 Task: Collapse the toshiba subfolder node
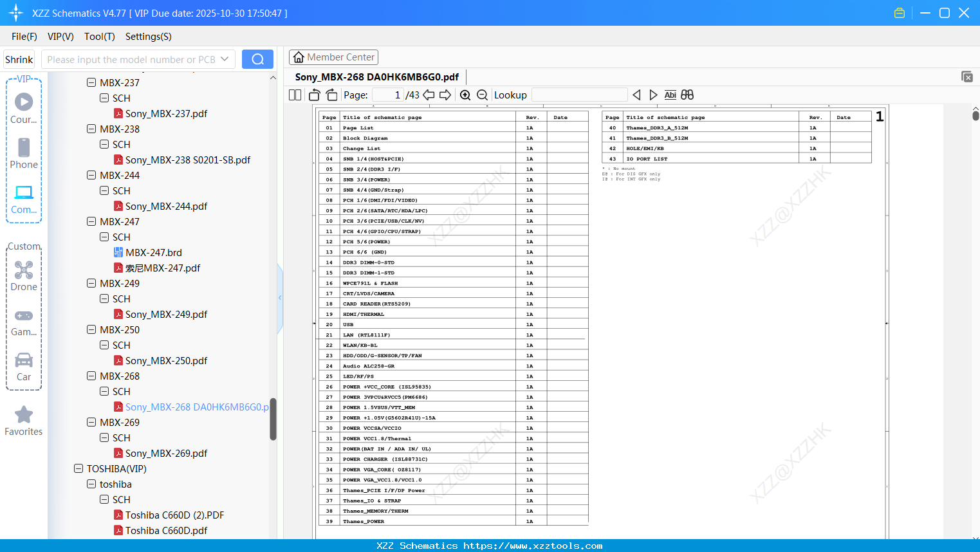pyautogui.click(x=91, y=484)
